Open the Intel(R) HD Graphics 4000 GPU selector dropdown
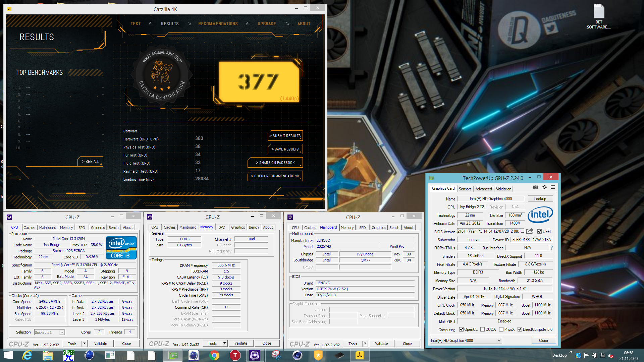The width and height of the screenshot is (644, 362). click(466, 341)
